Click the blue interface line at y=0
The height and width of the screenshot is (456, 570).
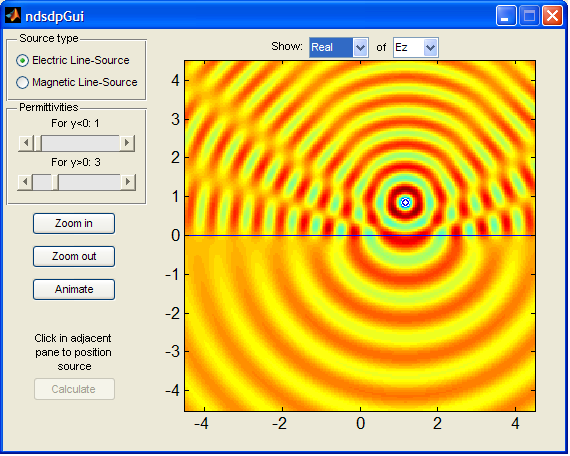click(x=360, y=235)
